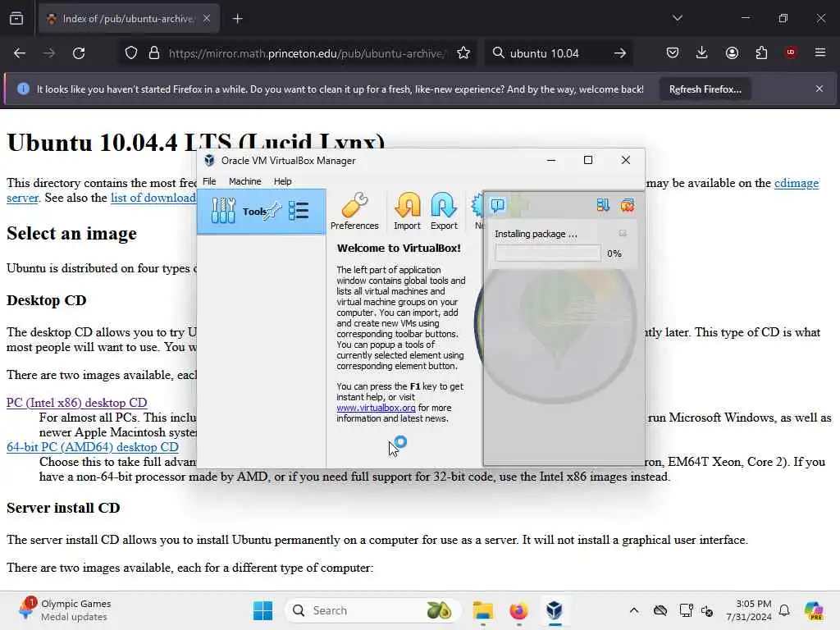840x630 pixels.
Task: Click the Export appliance icon
Action: (x=444, y=211)
